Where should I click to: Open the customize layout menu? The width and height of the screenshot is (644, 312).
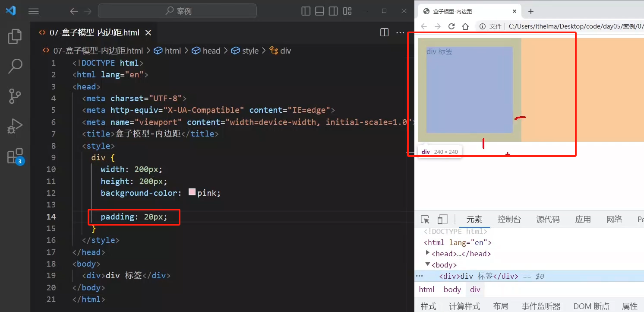coord(347,11)
